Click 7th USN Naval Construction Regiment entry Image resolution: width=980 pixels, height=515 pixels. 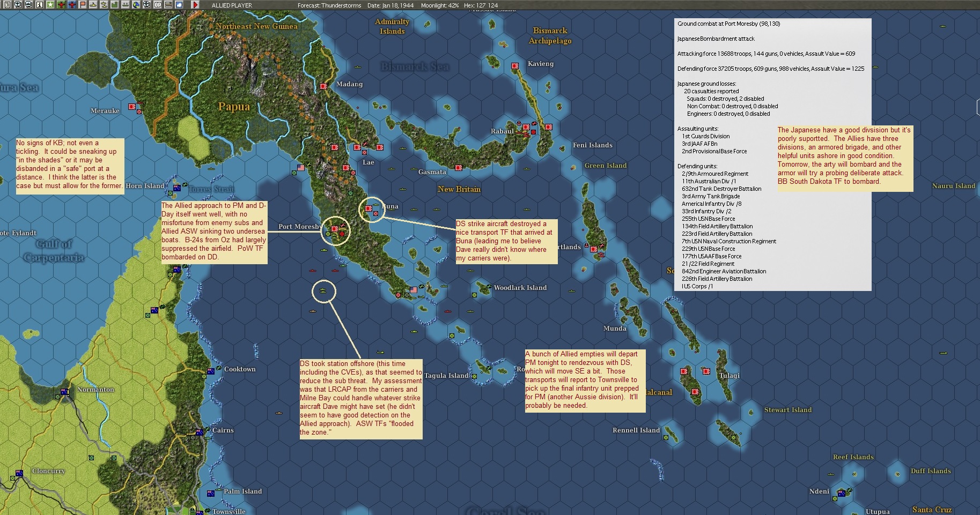(729, 241)
